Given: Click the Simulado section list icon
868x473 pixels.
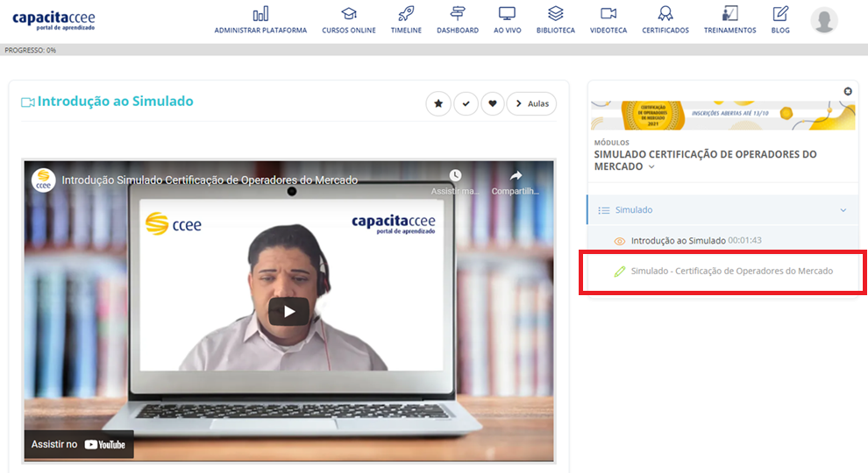Looking at the screenshot, I should pyautogui.click(x=604, y=210).
